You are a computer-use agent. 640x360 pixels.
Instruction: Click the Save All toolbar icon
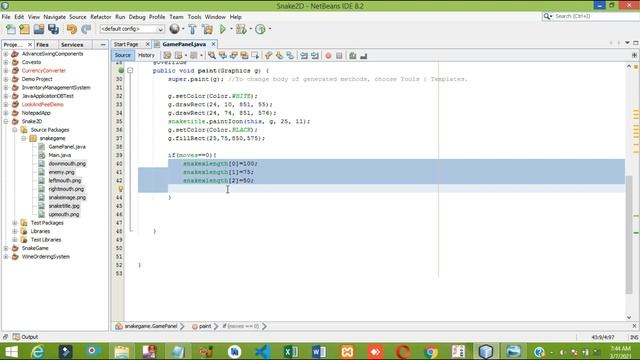point(53,29)
